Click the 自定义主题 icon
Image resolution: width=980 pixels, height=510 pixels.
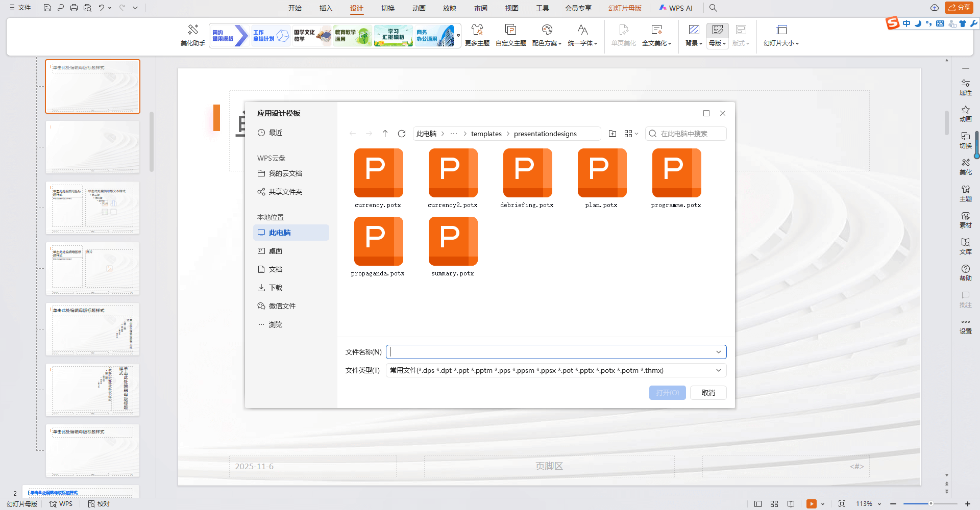(x=510, y=35)
